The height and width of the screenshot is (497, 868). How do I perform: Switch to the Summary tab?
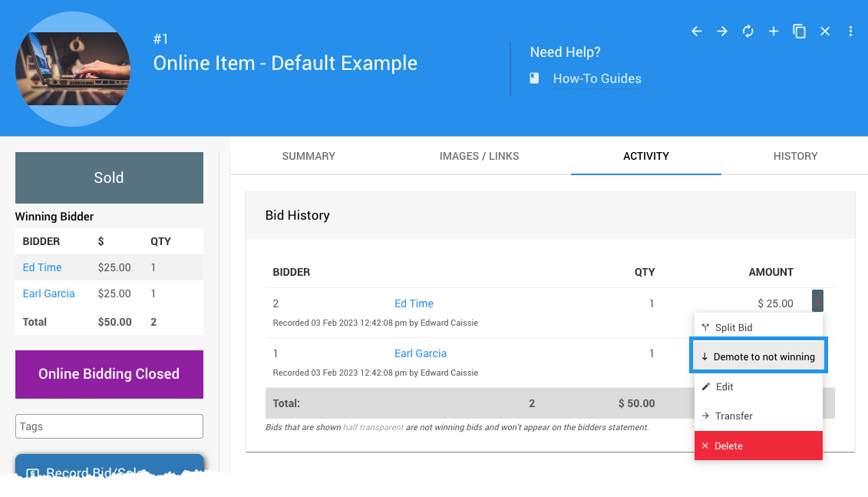click(x=309, y=156)
